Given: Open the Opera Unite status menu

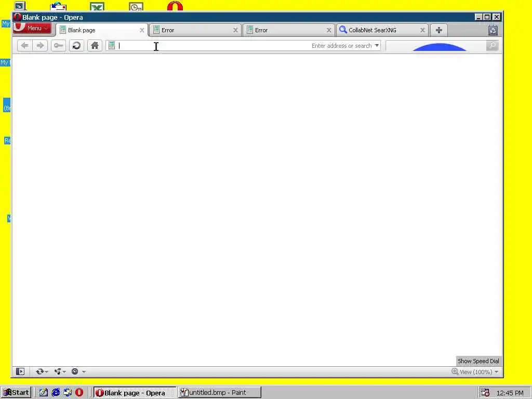Looking at the screenshot, I should tap(60, 371).
